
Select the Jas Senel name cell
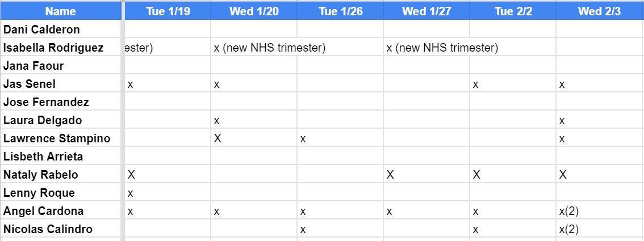click(x=60, y=84)
